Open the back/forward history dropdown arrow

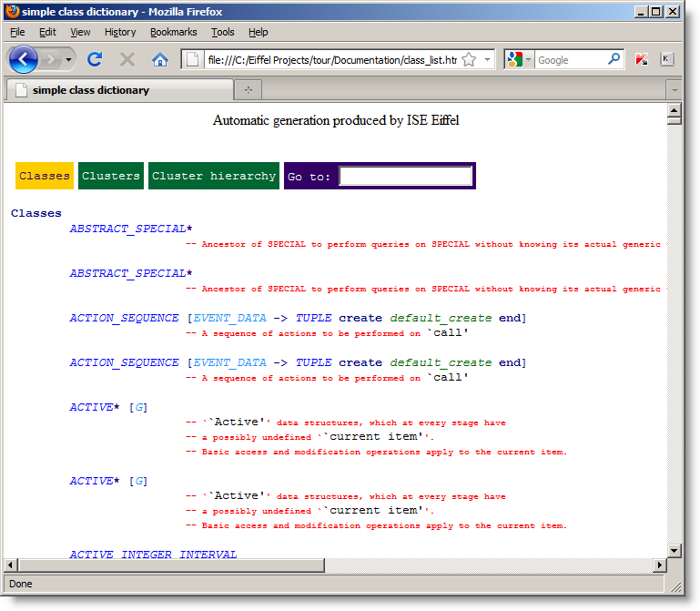pyautogui.click(x=68, y=59)
